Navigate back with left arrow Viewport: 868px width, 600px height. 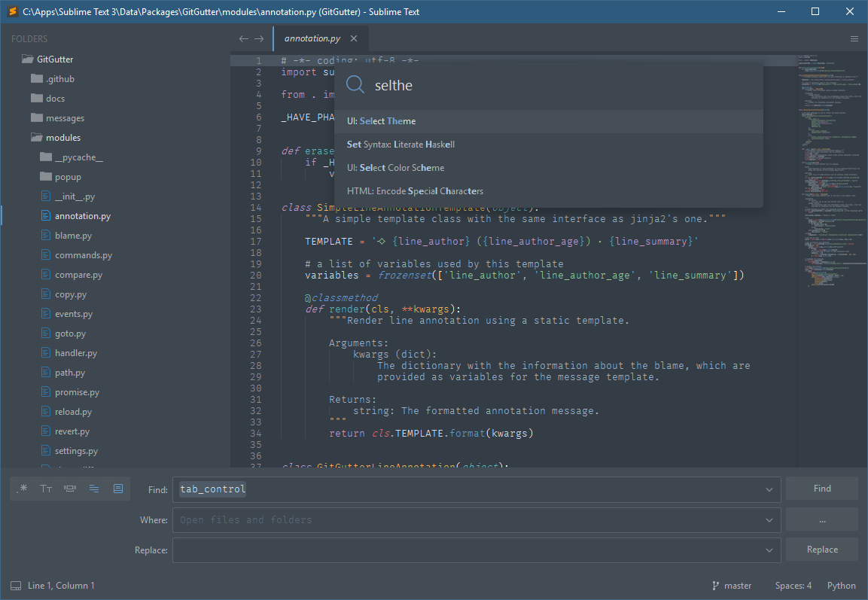pyautogui.click(x=244, y=38)
